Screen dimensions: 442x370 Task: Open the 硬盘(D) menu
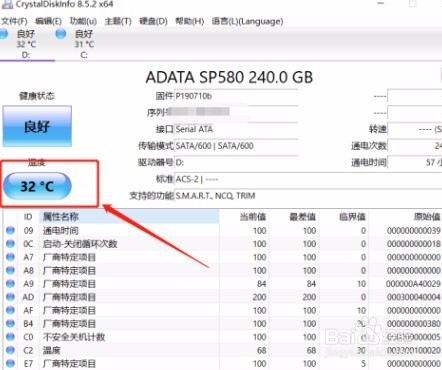[x=153, y=21]
